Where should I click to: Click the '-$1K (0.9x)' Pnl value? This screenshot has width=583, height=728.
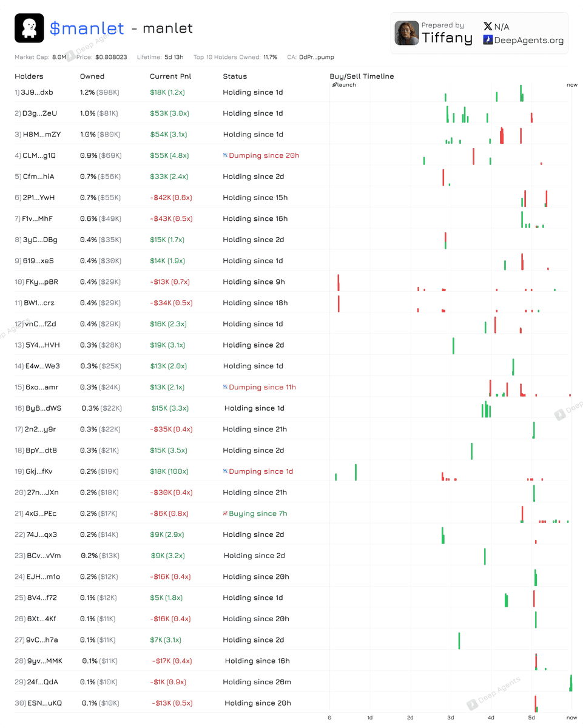(169, 682)
